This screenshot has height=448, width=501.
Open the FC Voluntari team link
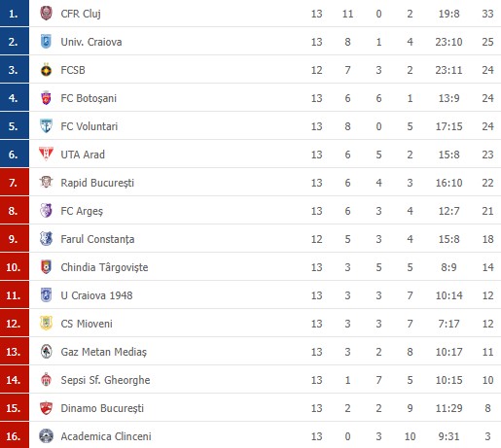pyautogui.click(x=89, y=126)
